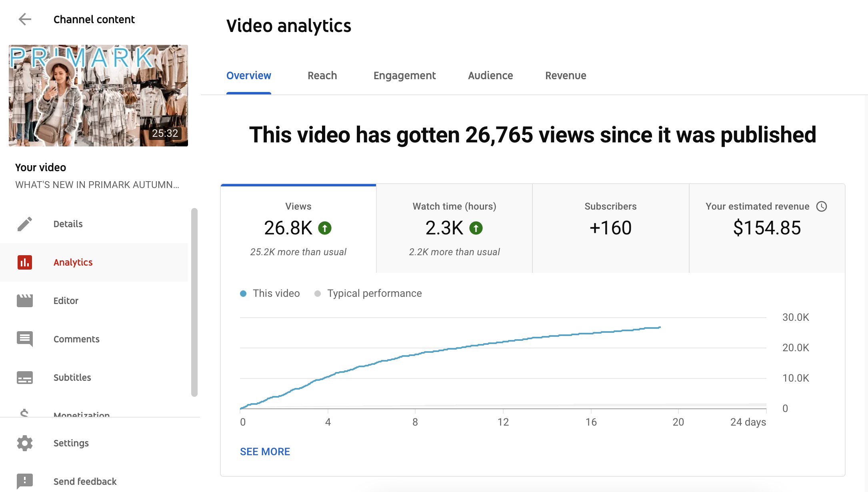Open the Settings gear icon
Image resolution: width=868 pixels, height=492 pixels.
pos(25,443)
